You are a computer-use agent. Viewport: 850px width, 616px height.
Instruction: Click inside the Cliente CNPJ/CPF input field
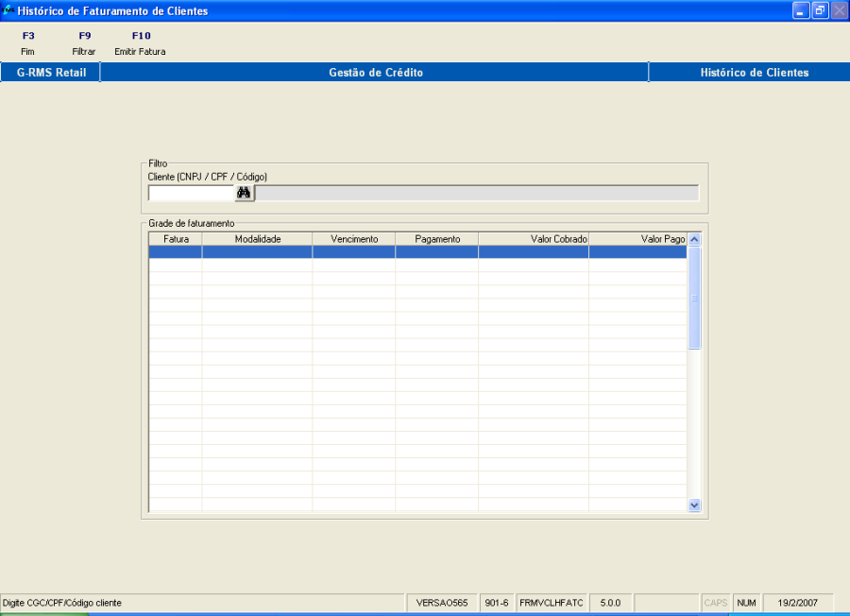click(x=189, y=192)
